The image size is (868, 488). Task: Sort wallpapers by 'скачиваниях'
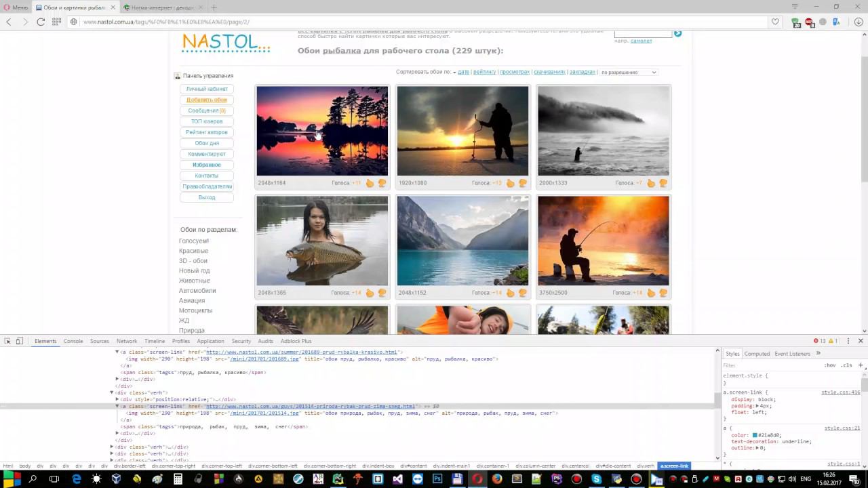click(x=549, y=72)
